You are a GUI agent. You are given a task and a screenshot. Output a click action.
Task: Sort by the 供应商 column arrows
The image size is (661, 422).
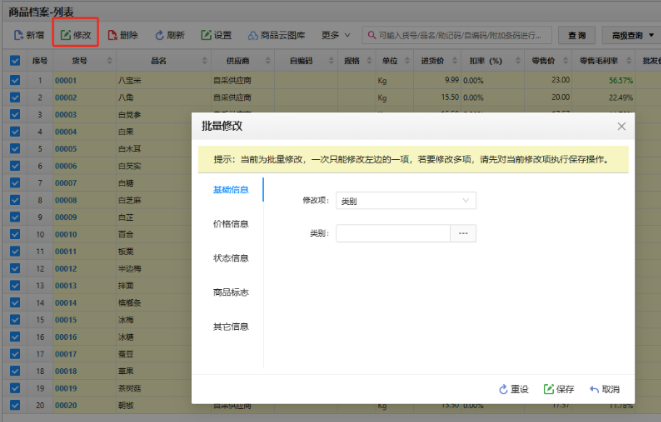(x=268, y=61)
